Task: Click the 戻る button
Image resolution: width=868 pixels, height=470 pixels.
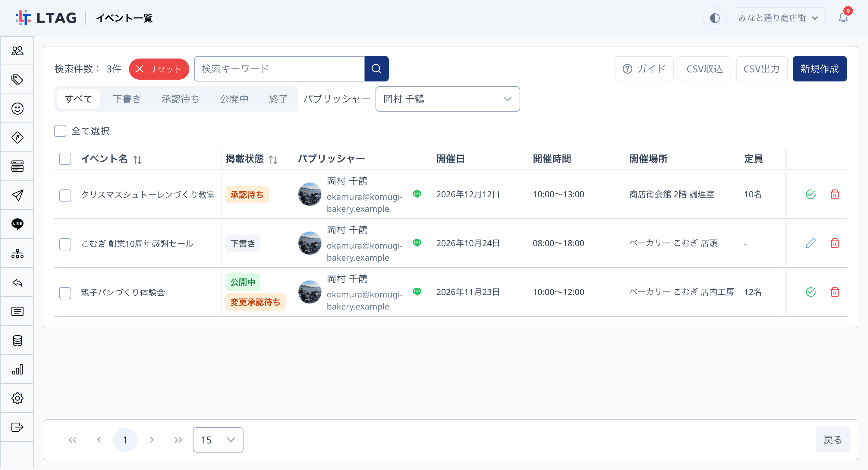Action: (833, 440)
